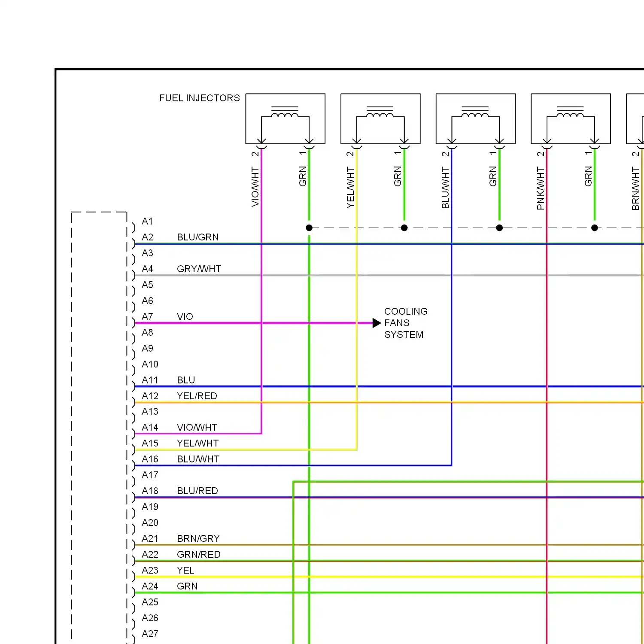Image resolution: width=644 pixels, height=644 pixels.
Task: Select pin label A5
Action: point(147,285)
